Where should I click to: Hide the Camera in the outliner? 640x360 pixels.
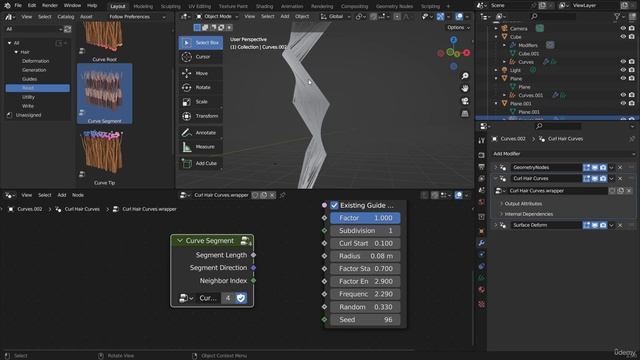pyautogui.click(x=623, y=29)
